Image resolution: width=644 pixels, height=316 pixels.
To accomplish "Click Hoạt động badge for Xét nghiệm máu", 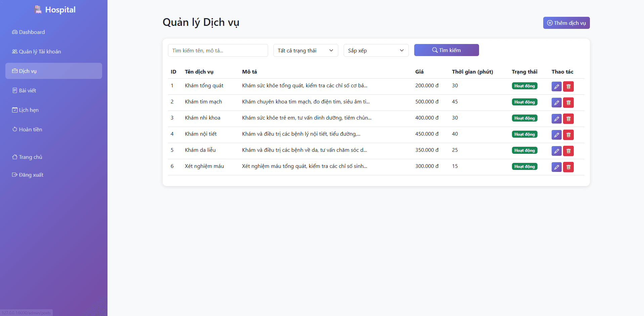I will pyautogui.click(x=524, y=167).
